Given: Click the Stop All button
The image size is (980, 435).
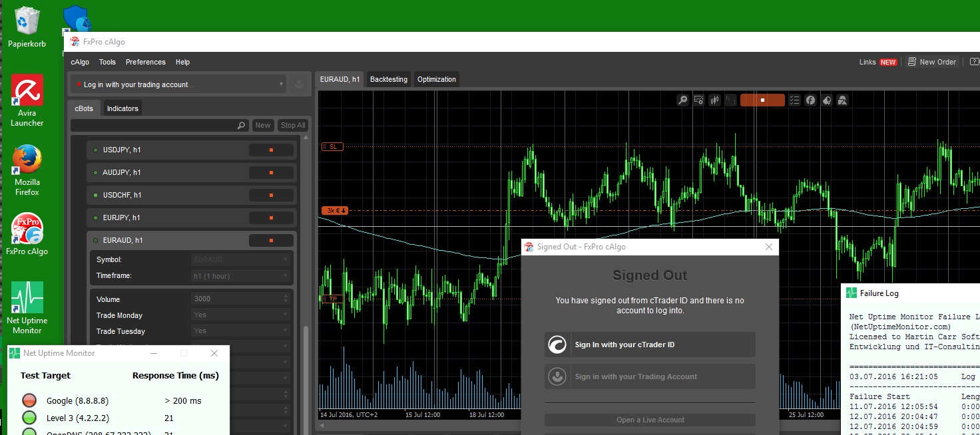Looking at the screenshot, I should [293, 125].
